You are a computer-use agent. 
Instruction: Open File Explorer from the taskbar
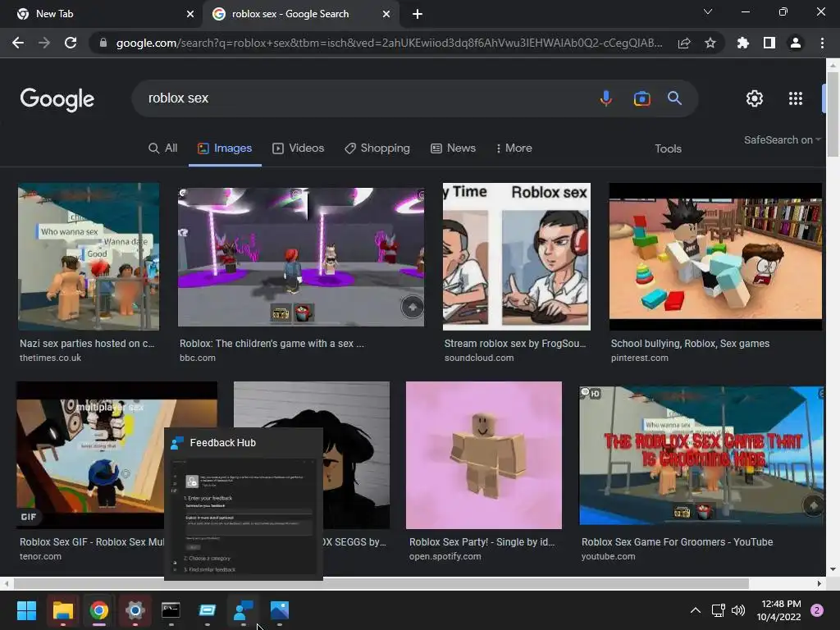[62, 610]
